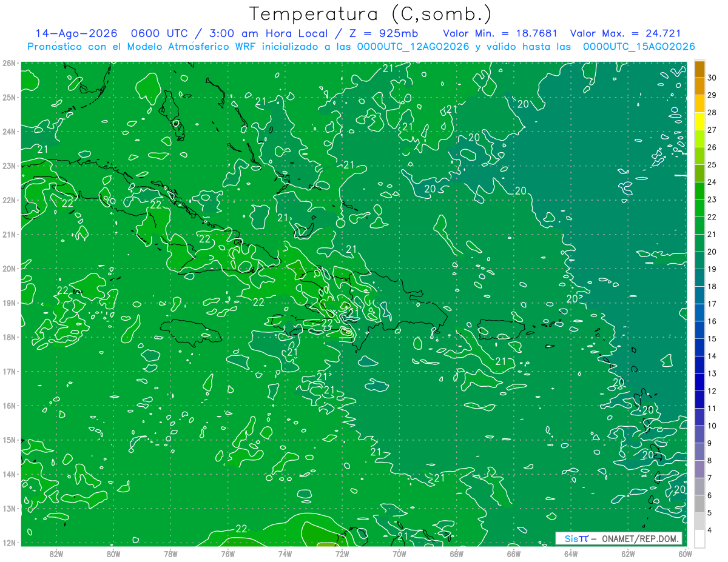The image size is (728, 562).
Task: Click the legend value "10"
Action: [x=712, y=426]
